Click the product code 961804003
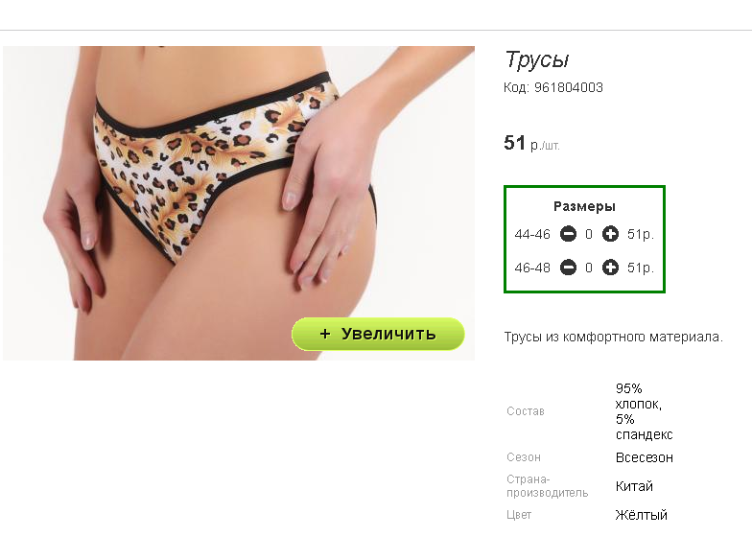Image resolution: width=752 pixels, height=560 pixels. pyautogui.click(x=568, y=87)
